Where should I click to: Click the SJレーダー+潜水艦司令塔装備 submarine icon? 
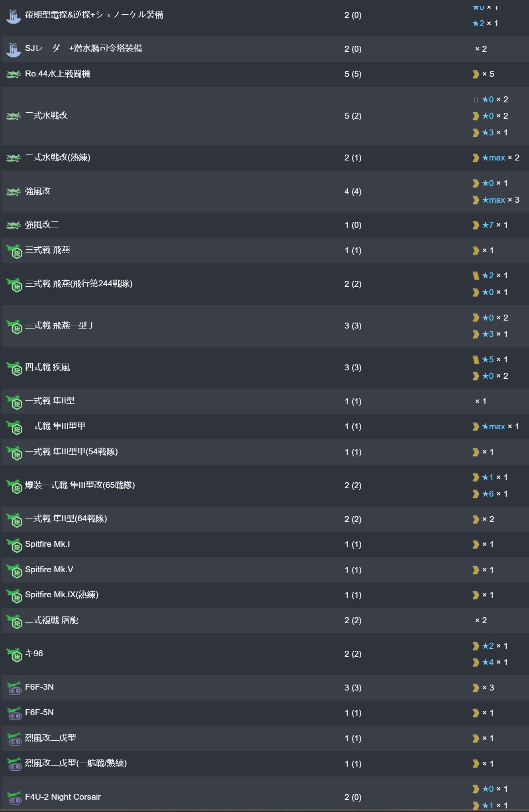click(x=14, y=49)
